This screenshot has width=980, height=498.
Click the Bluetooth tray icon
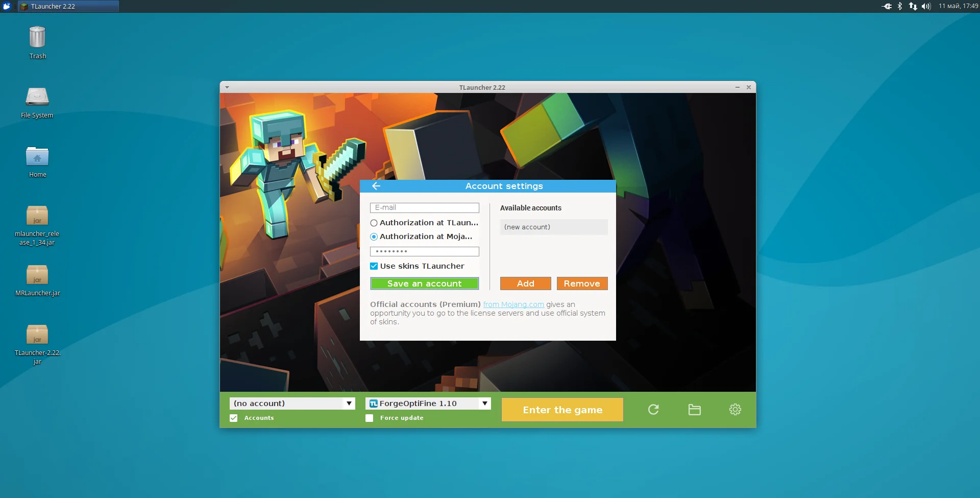tap(900, 6)
